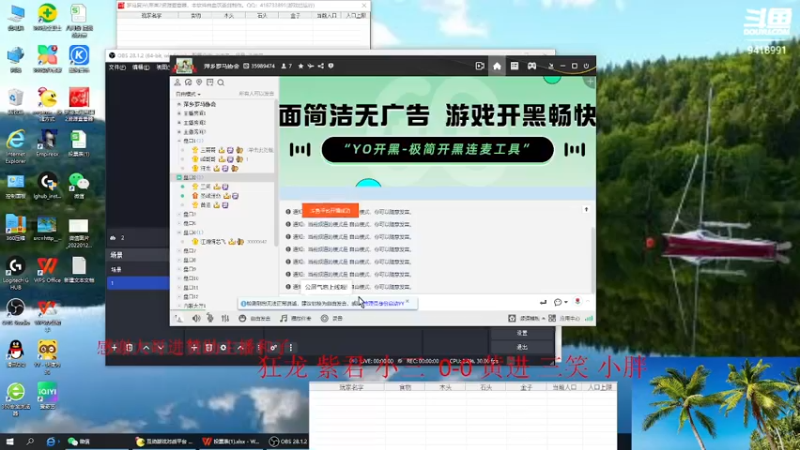Viewport: 800px width, 450px height.
Task: Click the YO开黑 banner advertisement
Action: pyautogui.click(x=437, y=131)
